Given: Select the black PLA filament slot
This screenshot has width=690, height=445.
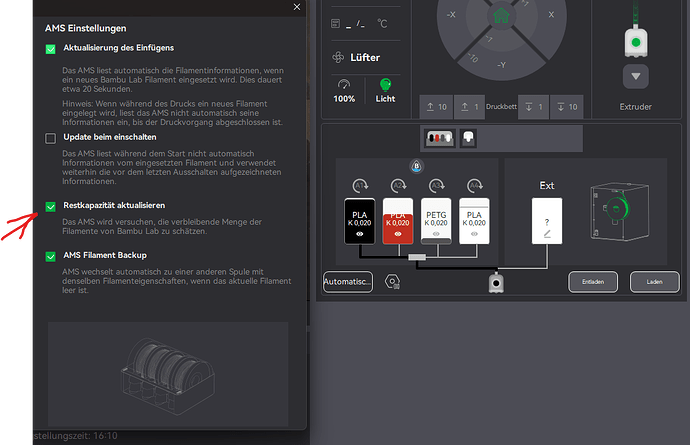Looking at the screenshot, I should pos(360,221).
